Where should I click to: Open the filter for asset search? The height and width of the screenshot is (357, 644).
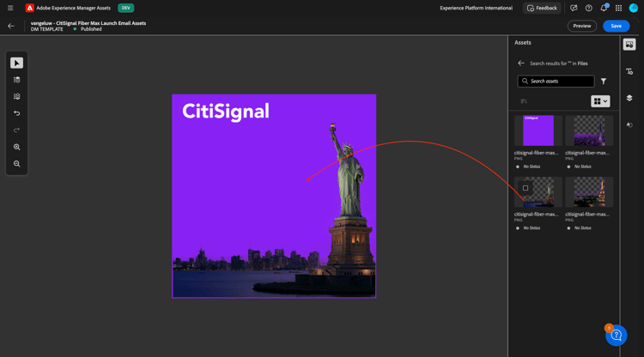(604, 82)
